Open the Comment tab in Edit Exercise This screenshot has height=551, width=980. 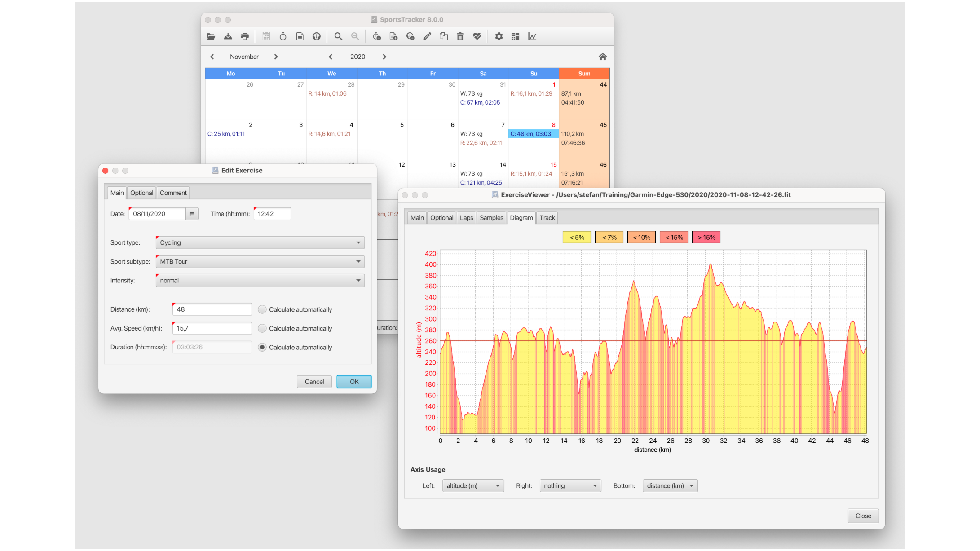pos(173,193)
